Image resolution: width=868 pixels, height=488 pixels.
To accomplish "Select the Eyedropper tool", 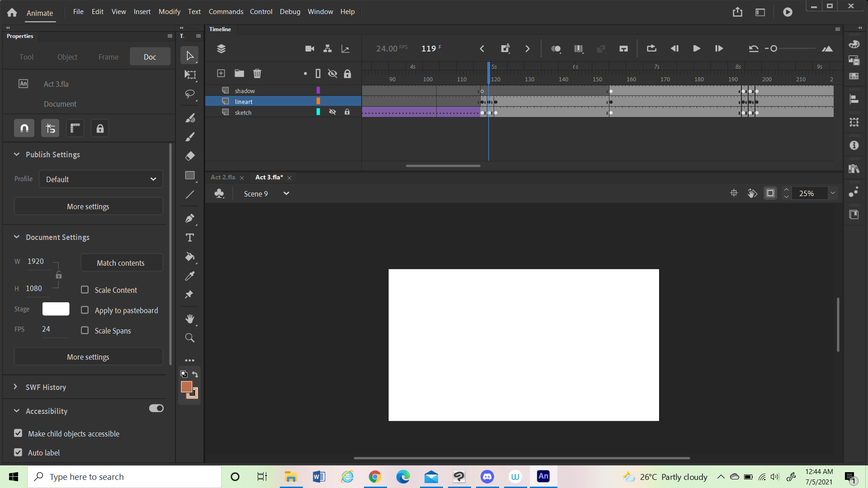I will click(x=189, y=276).
